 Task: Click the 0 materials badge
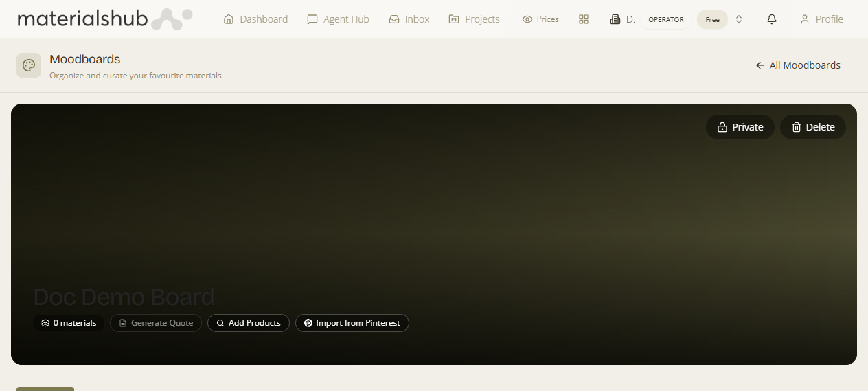tap(69, 323)
